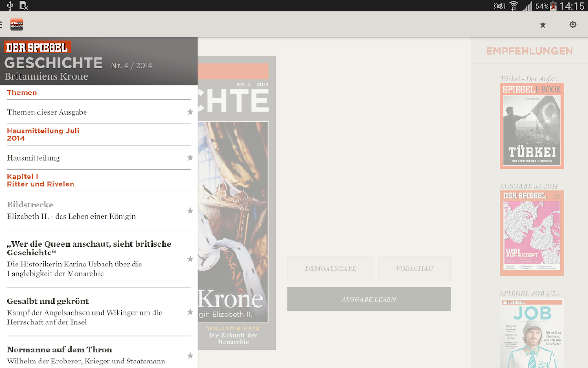
Task: Select 'Hausmitteilung Juli 2014' section header
Action: point(43,134)
